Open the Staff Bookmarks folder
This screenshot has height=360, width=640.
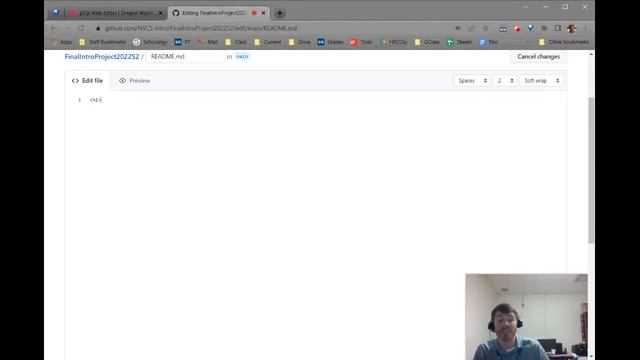[103, 42]
